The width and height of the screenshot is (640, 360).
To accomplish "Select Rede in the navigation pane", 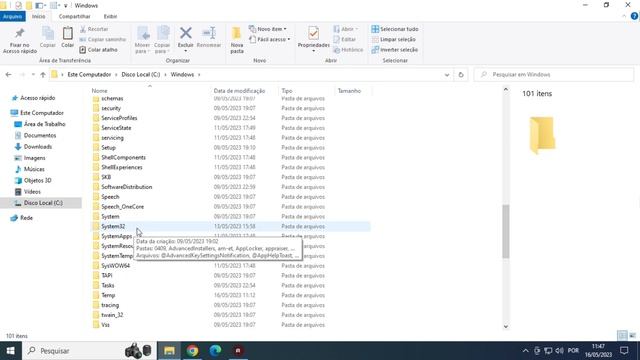I will (26, 218).
